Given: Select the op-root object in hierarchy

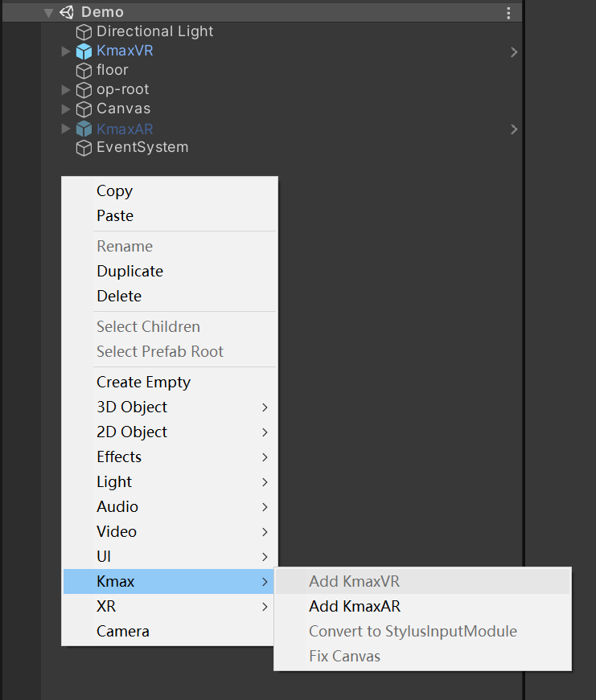Looking at the screenshot, I should point(122,89).
